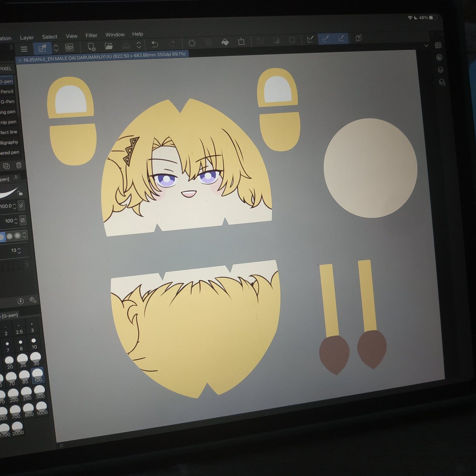
Task: Open sub tool detail with wrench icon
Action: pyautogui.click(x=33, y=301)
